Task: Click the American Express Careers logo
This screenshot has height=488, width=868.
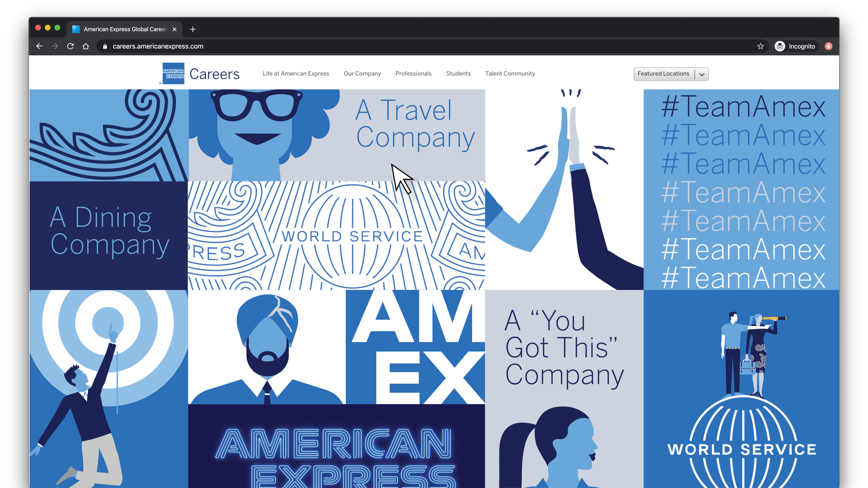Action: tap(199, 74)
